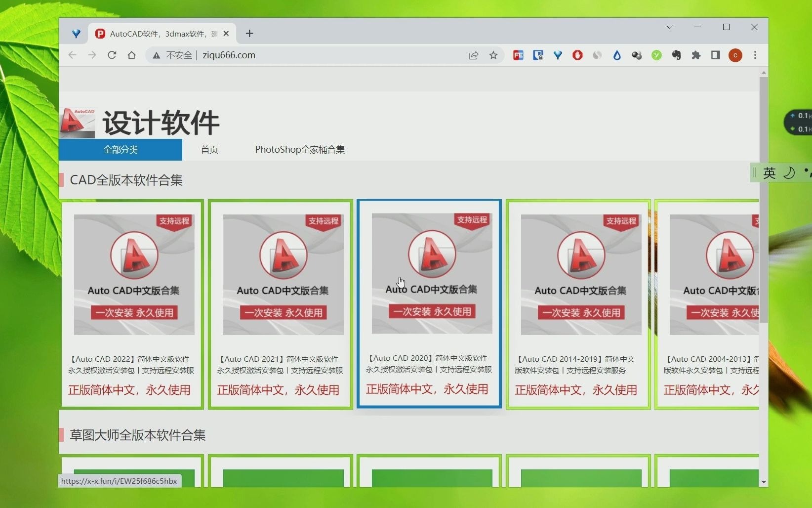Open the Auto CAD 2020 product thumbnail
The height and width of the screenshot is (508, 812).
pos(432,273)
